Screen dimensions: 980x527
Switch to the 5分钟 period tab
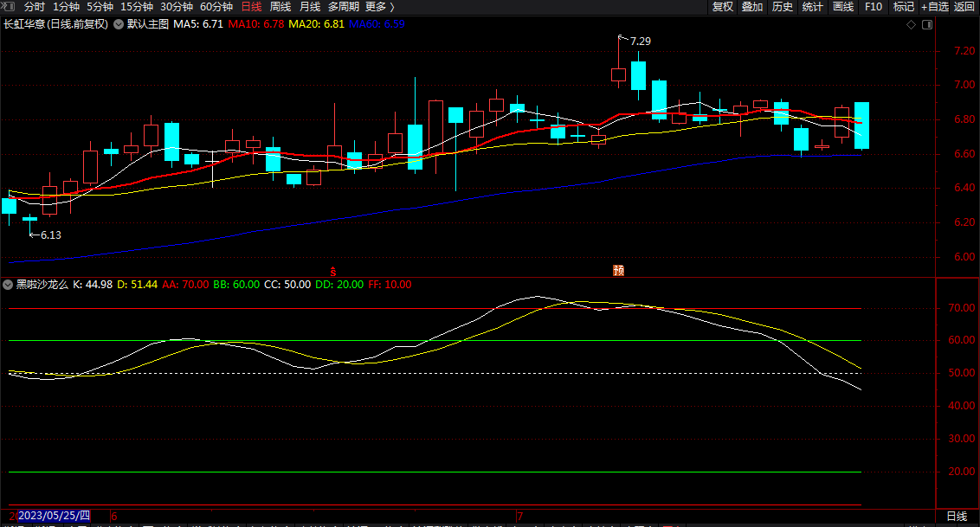click(100, 6)
